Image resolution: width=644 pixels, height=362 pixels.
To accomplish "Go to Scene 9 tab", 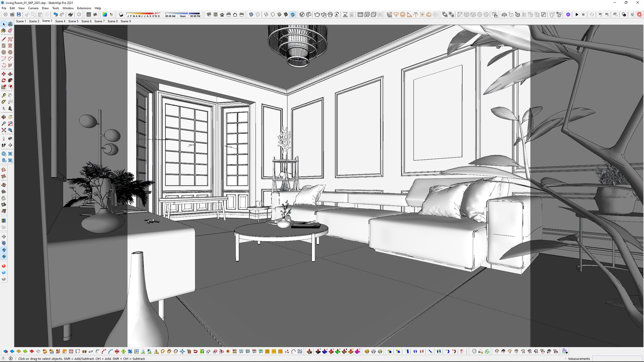I will point(125,21).
